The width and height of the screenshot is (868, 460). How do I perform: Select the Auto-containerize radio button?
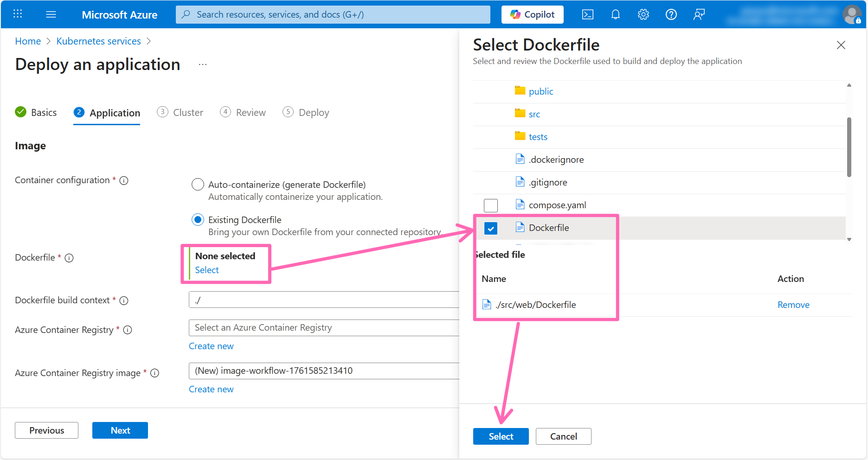[198, 184]
